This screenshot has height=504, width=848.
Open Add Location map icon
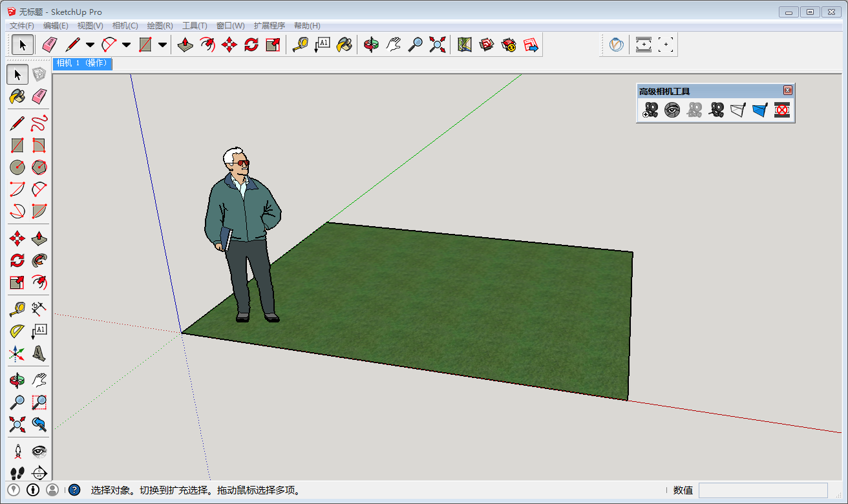(x=465, y=45)
